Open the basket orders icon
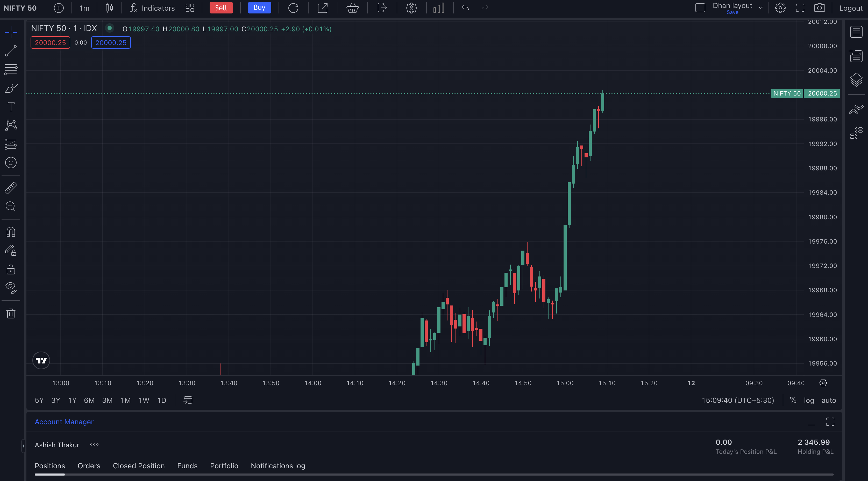Image resolution: width=868 pixels, height=481 pixels. [352, 8]
